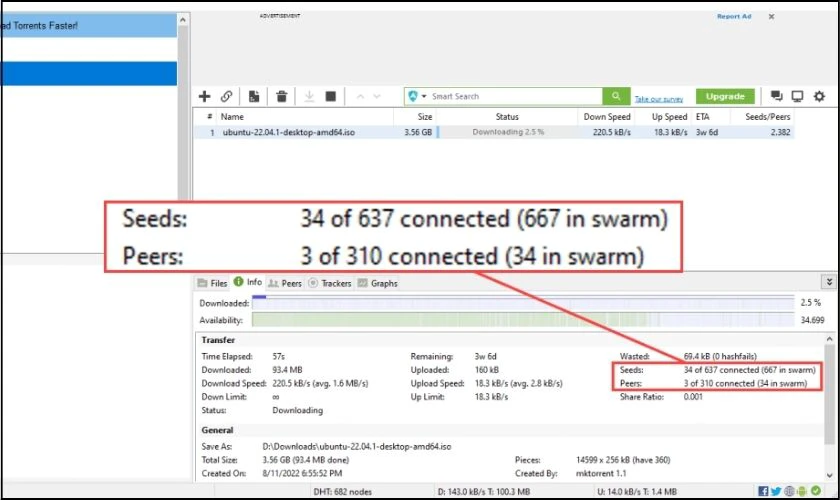840x500 pixels.
Task: Close the advertisement banner with X
Action: point(771,17)
